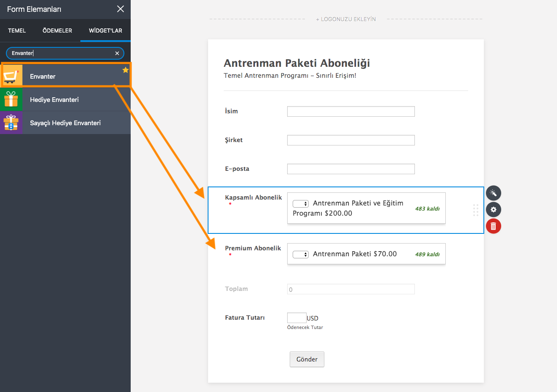This screenshot has height=392, width=557.
Task: Close the Form Elemanları panel
Action: (x=121, y=9)
